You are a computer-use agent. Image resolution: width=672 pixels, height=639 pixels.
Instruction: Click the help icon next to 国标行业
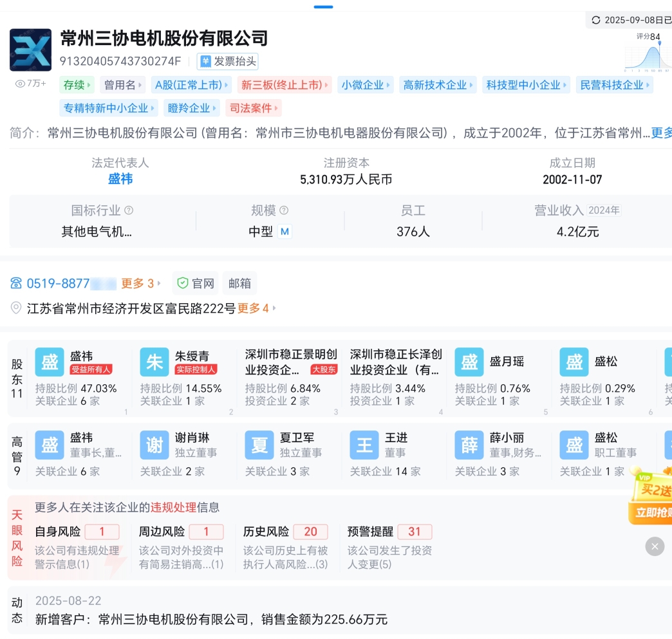(129, 210)
